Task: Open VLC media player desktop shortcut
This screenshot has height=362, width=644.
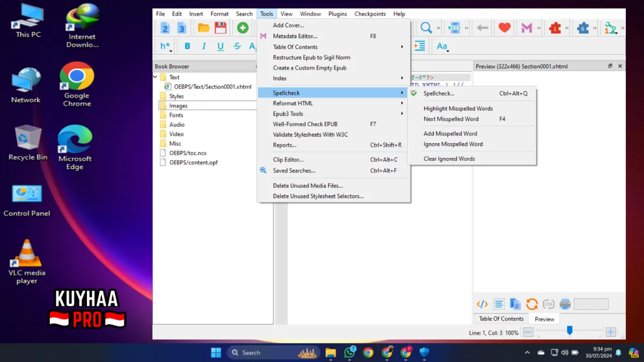Action: coord(27,261)
